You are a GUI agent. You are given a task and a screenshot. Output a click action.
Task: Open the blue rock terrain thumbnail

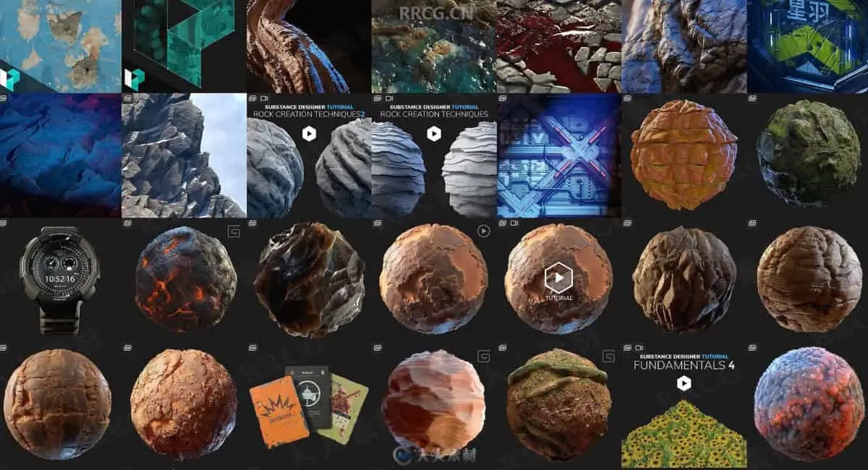(x=61, y=155)
